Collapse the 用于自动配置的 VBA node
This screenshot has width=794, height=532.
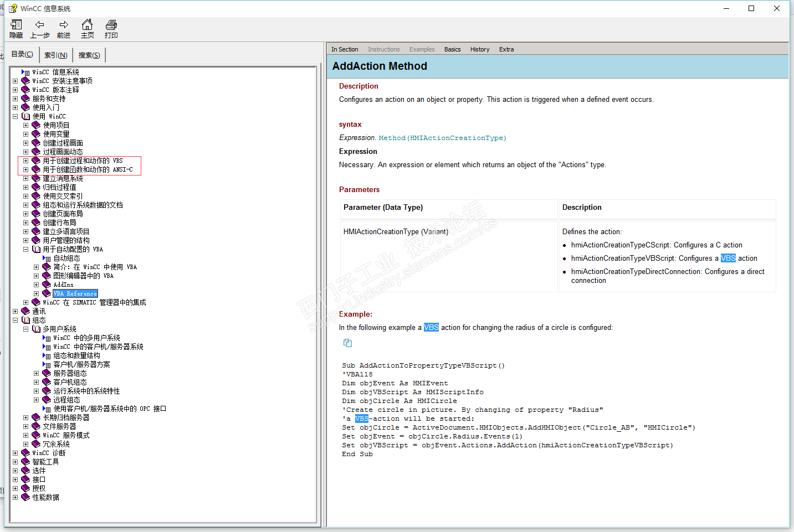(x=26, y=249)
